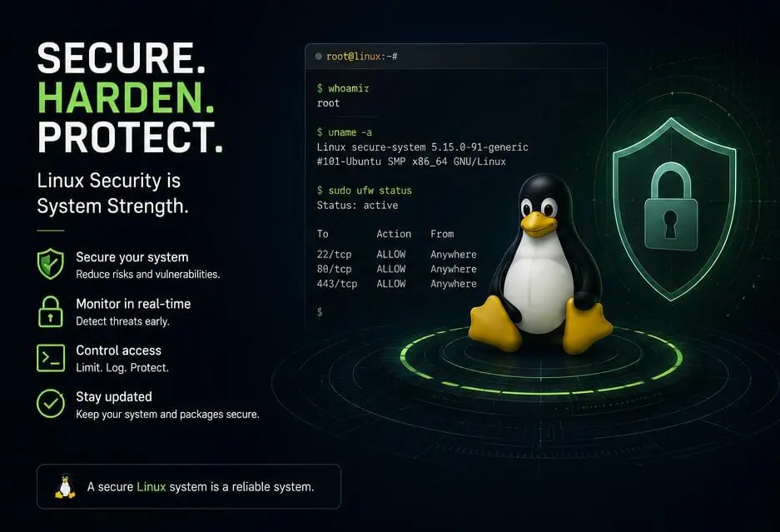Click Anywhere in the 443/tcp row
The height and width of the screenshot is (532, 780).
(454, 284)
